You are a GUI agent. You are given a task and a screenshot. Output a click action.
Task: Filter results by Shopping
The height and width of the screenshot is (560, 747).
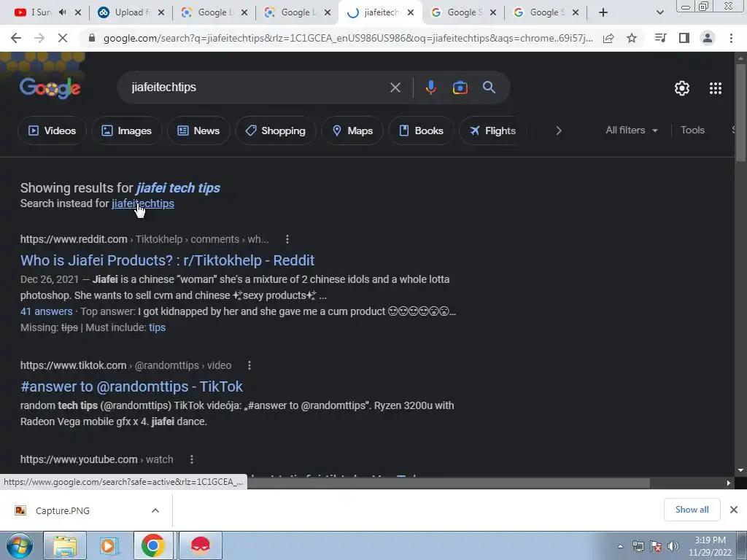pyautogui.click(x=275, y=131)
